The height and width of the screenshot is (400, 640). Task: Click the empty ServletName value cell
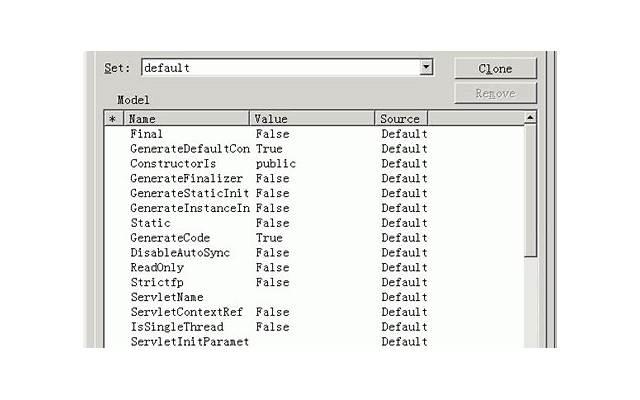tap(311, 297)
